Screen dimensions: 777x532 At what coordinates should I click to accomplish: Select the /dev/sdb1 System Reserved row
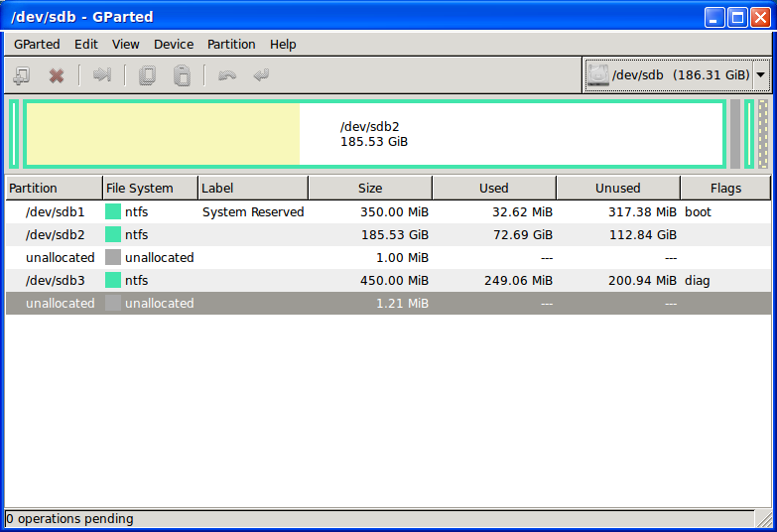tap(253, 211)
